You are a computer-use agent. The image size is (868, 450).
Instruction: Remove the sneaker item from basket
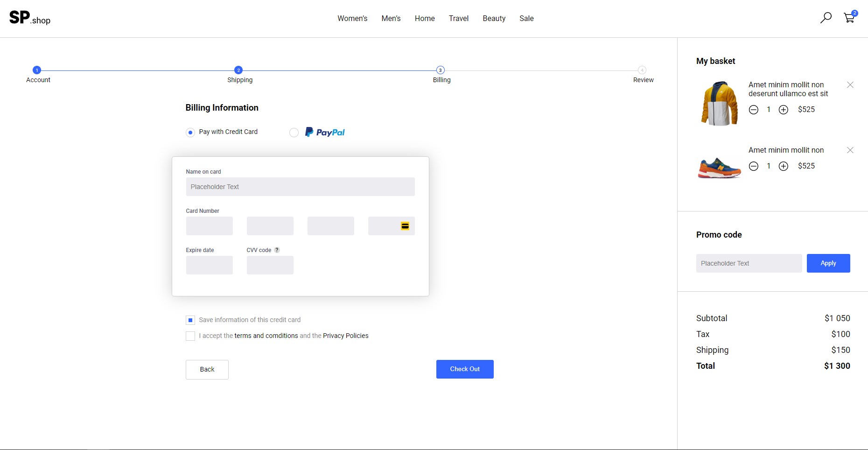click(850, 150)
